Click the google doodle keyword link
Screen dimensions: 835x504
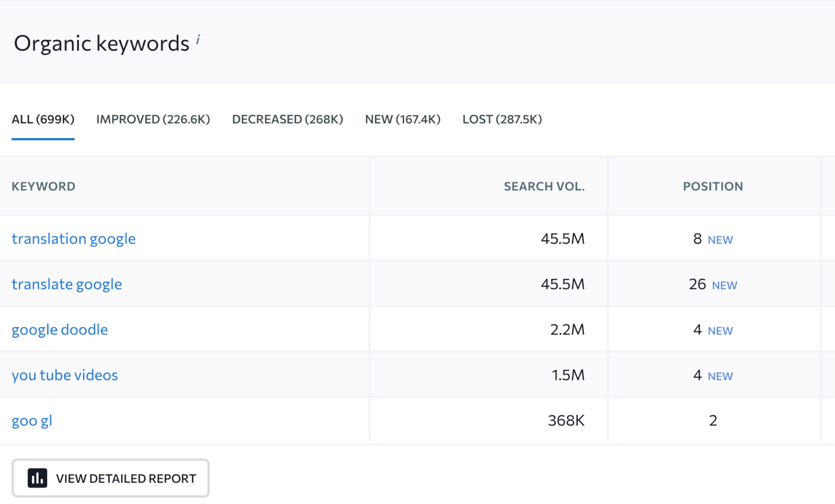pyautogui.click(x=60, y=329)
